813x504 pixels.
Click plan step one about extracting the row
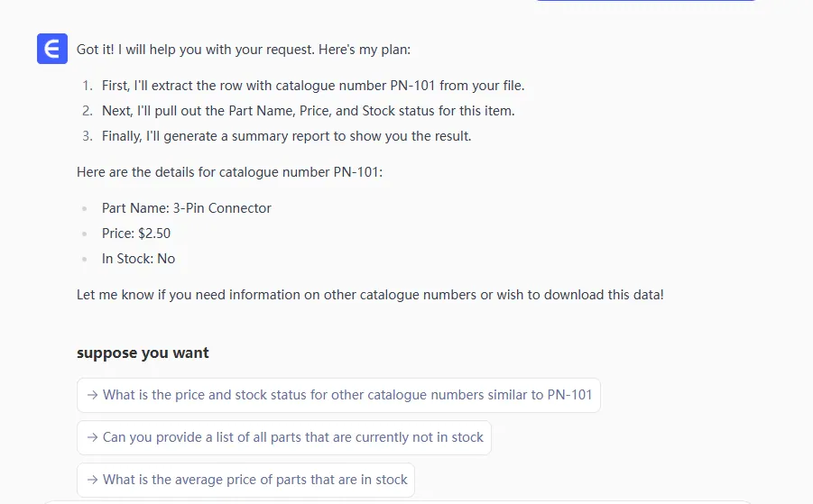pyautogui.click(x=313, y=86)
